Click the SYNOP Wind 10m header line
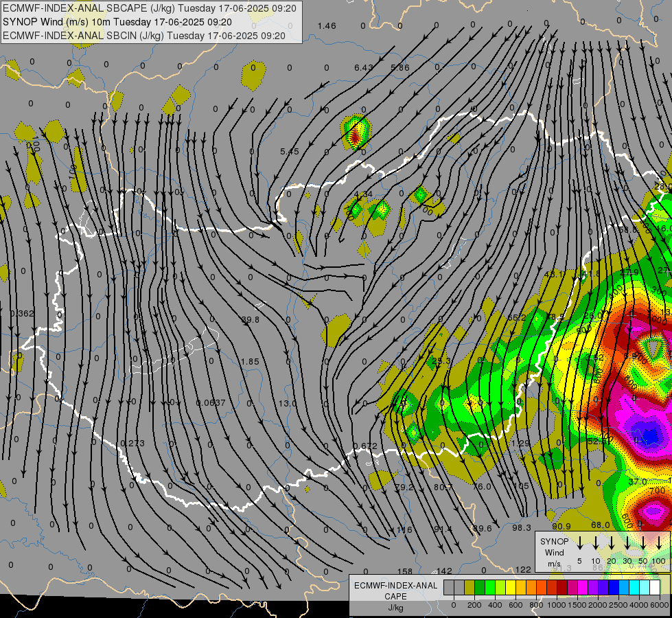The height and width of the screenshot is (618, 672). pos(117,22)
